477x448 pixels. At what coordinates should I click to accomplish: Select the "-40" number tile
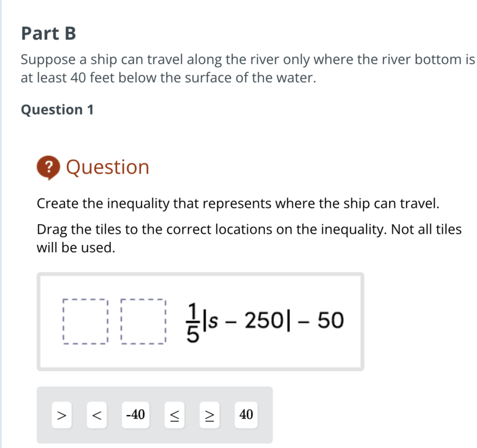[x=135, y=416]
